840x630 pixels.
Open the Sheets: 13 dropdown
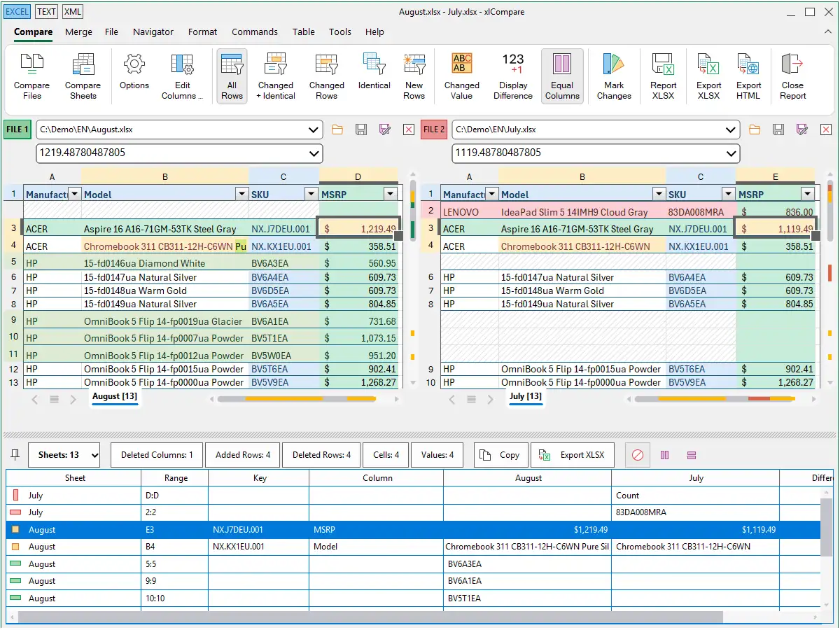64,455
